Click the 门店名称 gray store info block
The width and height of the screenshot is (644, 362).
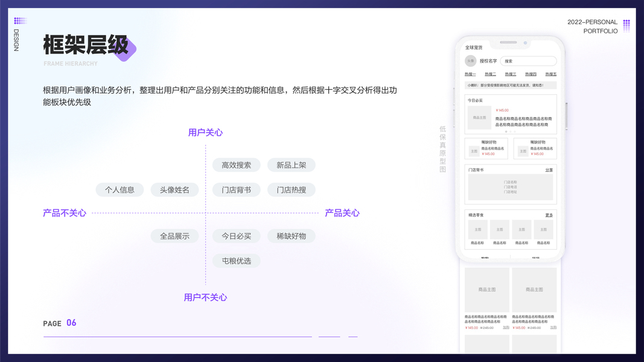[x=511, y=187]
